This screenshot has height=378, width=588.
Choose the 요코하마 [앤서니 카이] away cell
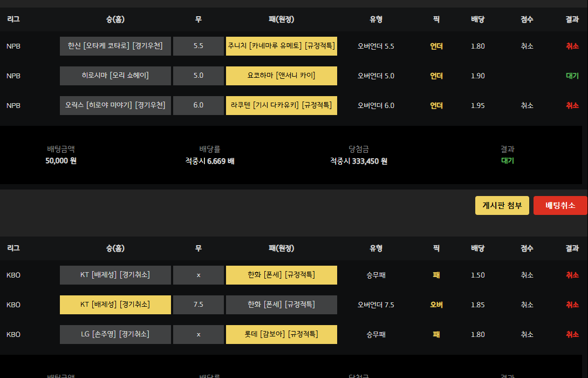coord(281,76)
